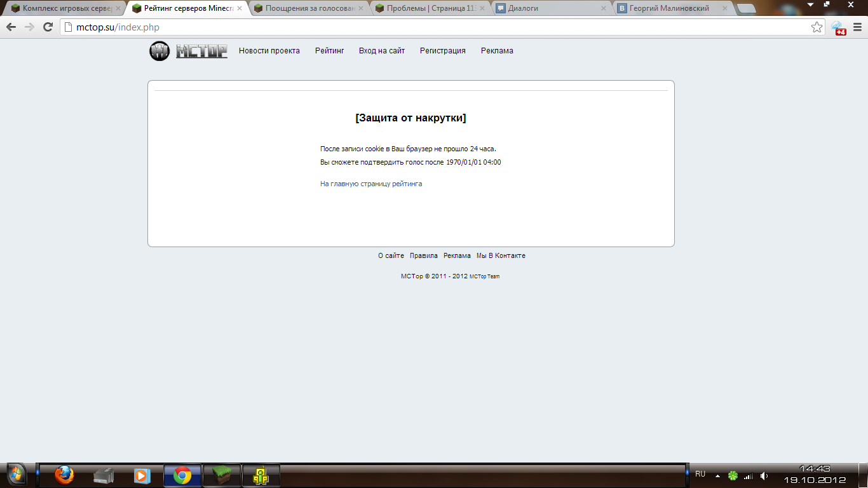
Task: Open the Регистрация page link
Action: [x=442, y=51]
